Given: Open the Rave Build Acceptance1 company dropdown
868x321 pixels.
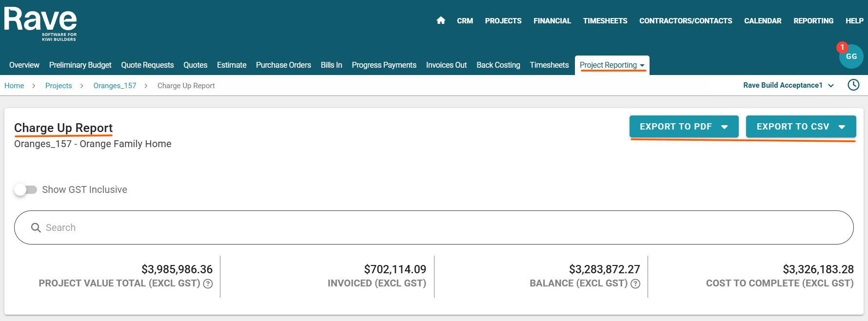Looking at the screenshot, I should tap(788, 85).
